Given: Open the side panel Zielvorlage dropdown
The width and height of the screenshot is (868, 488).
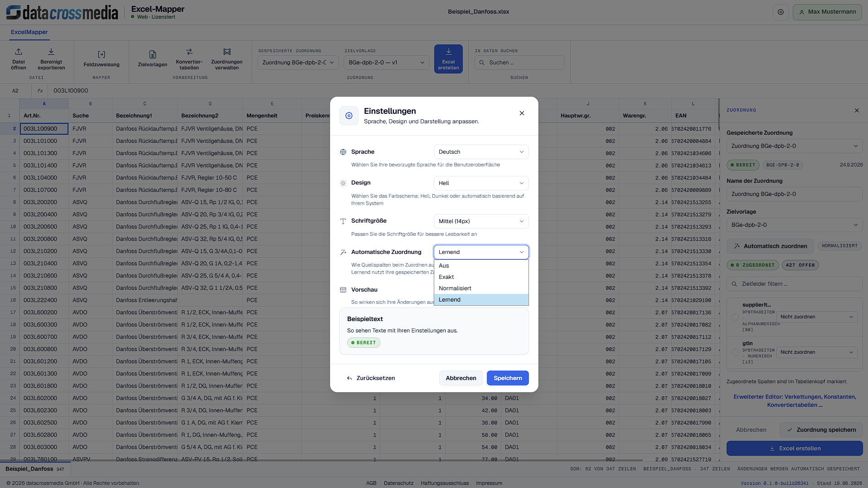Looking at the screenshot, I should tap(794, 225).
